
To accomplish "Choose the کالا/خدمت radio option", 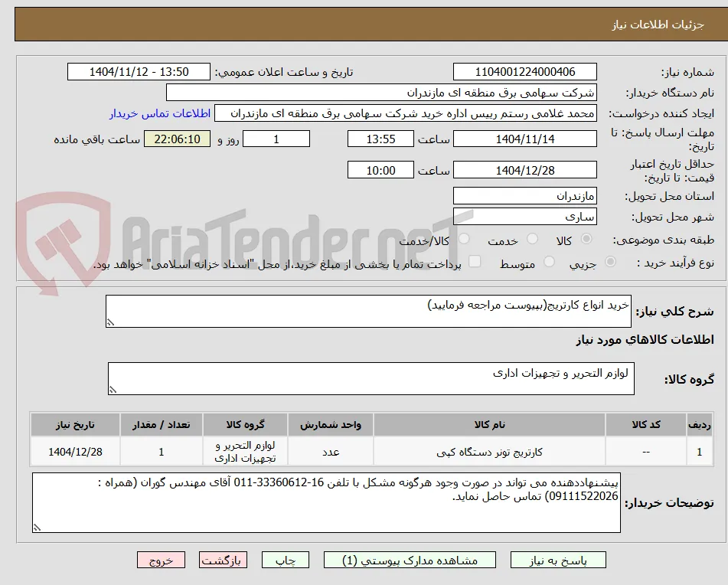I will pyautogui.click(x=464, y=239).
